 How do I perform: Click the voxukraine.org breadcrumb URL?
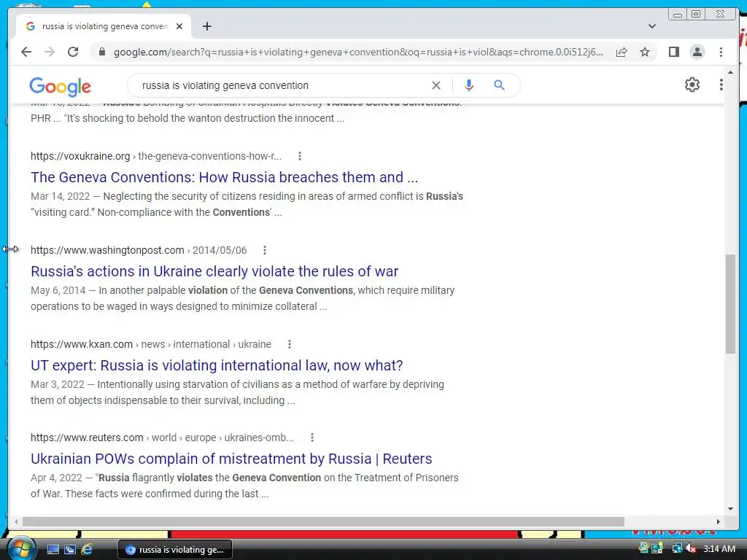point(156,156)
